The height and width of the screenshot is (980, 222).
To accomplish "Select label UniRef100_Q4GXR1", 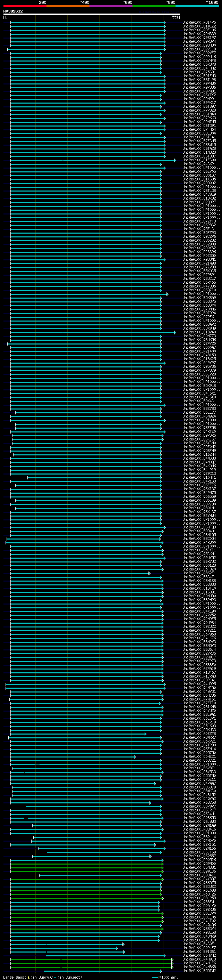I will 199,164.
